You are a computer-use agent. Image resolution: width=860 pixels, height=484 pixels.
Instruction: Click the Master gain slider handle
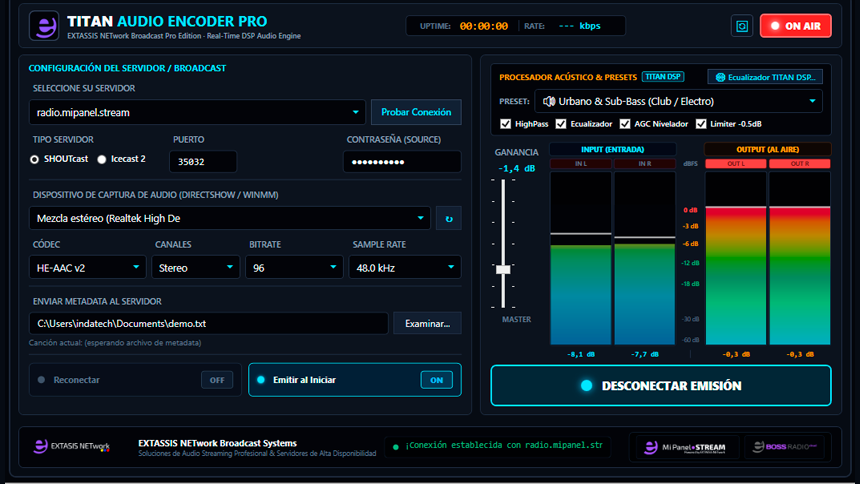503,269
